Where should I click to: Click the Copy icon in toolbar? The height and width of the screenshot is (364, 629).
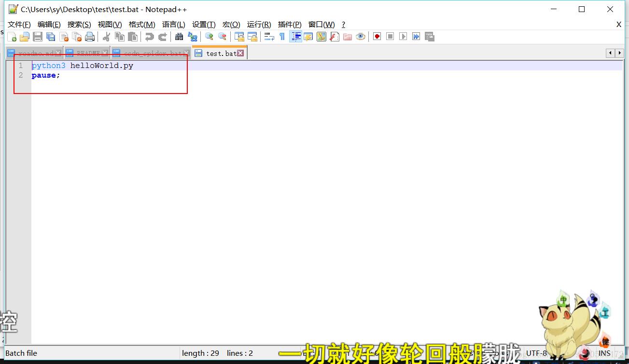[x=119, y=37]
